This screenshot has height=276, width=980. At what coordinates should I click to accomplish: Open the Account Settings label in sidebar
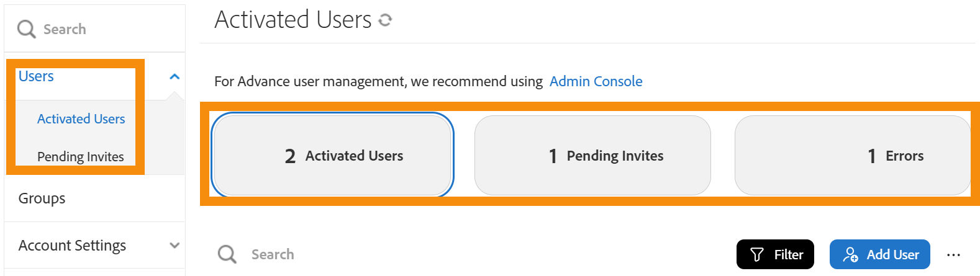(72, 246)
